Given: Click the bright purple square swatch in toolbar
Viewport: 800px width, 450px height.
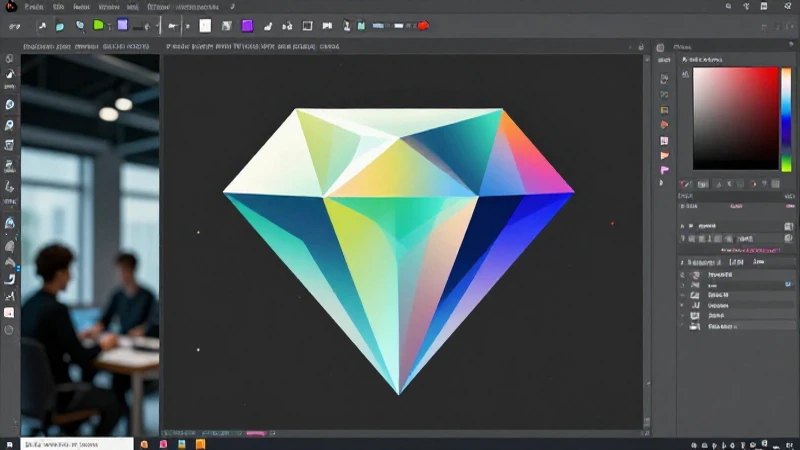Looking at the screenshot, I should pos(247,26).
